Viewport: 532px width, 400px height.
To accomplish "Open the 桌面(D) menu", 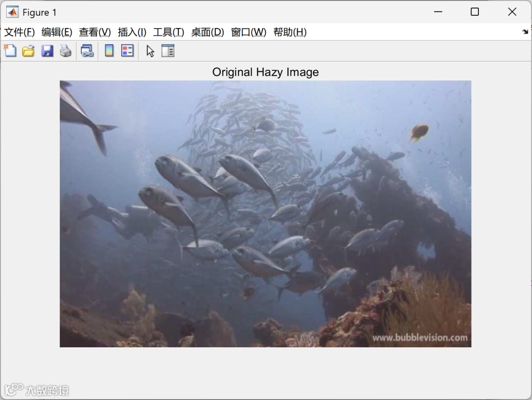I will 208,32.
